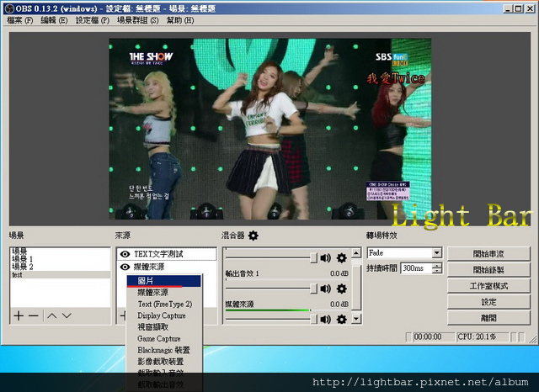This screenshot has height=392, width=539.
Task: Choose 圖片 from the add-source menu
Action: [x=163, y=281]
